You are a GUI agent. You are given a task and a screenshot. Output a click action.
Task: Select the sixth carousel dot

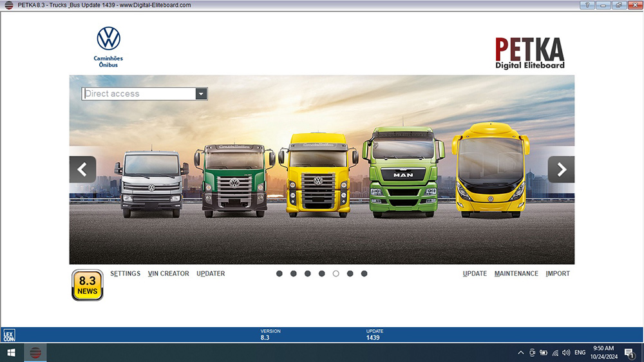tap(350, 274)
